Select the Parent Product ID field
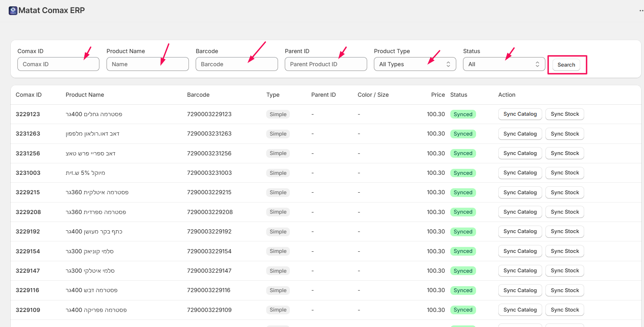Viewport: 644px width, 327px height. tap(326, 64)
